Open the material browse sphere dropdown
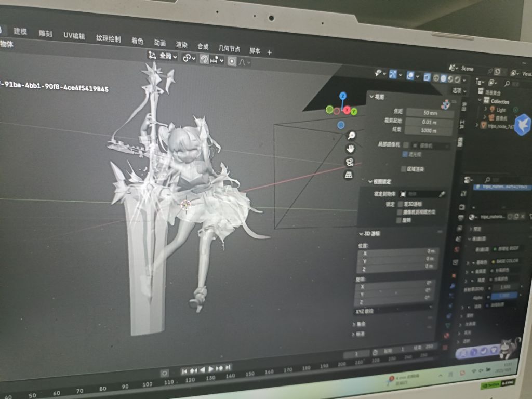Image resolution: width=532 pixels, height=399 pixels. point(473,217)
